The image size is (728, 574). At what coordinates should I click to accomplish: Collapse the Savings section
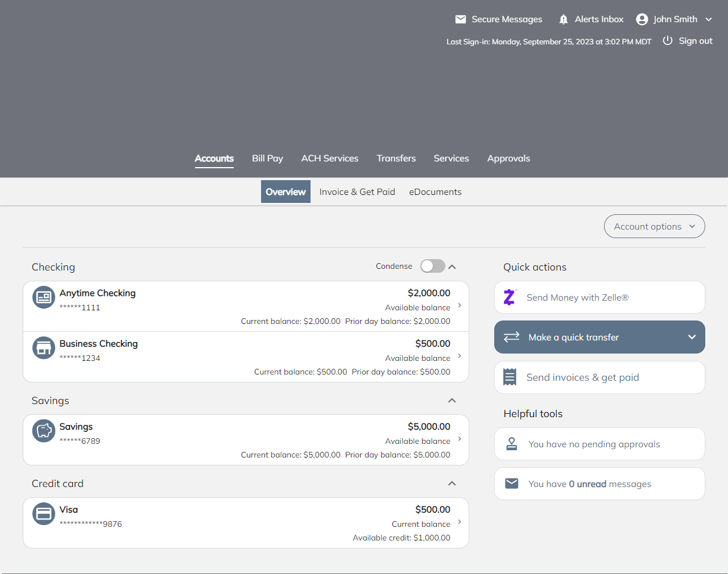pyautogui.click(x=452, y=401)
